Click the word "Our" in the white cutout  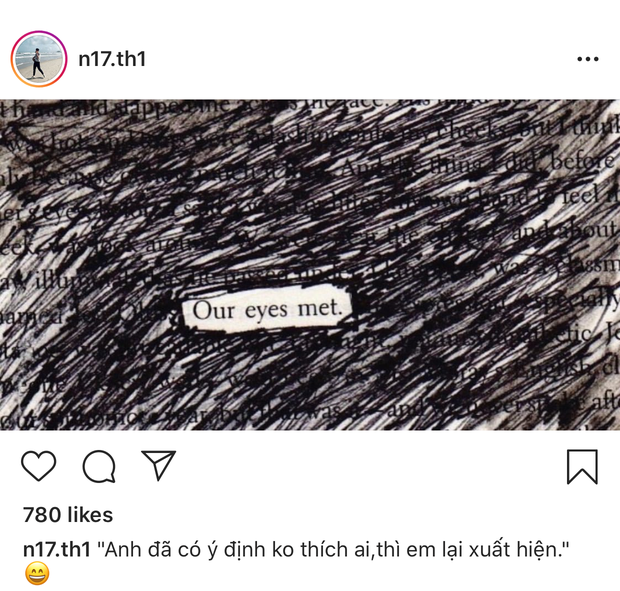pyautogui.click(x=213, y=311)
